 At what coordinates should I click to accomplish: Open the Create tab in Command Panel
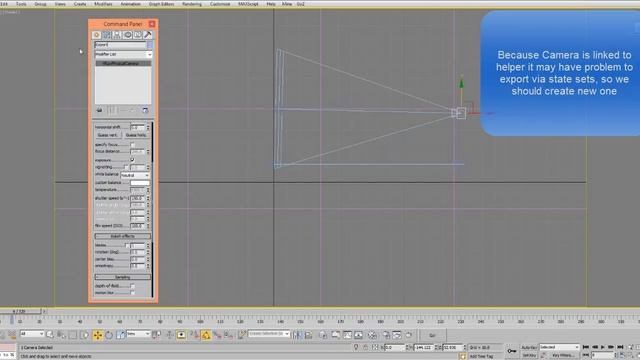click(x=97, y=35)
